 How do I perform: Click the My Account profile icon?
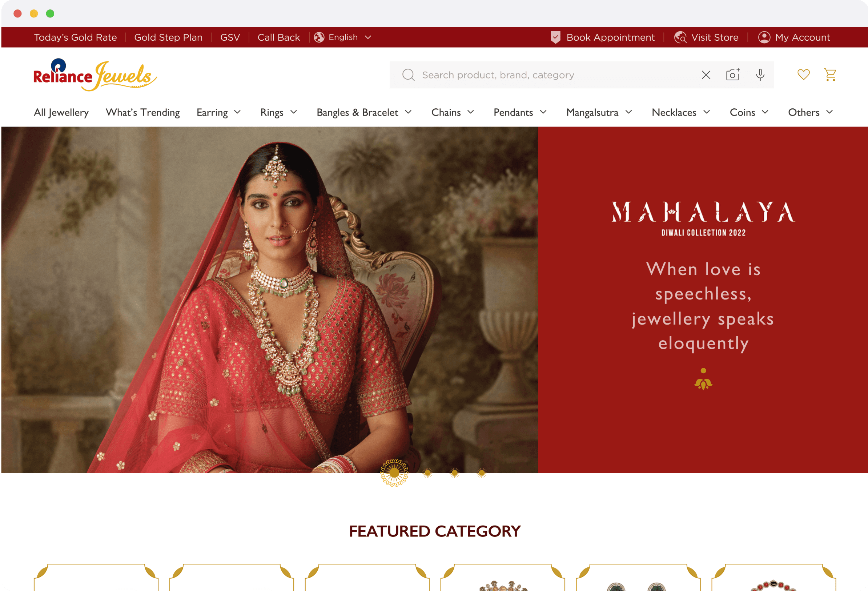764,37
